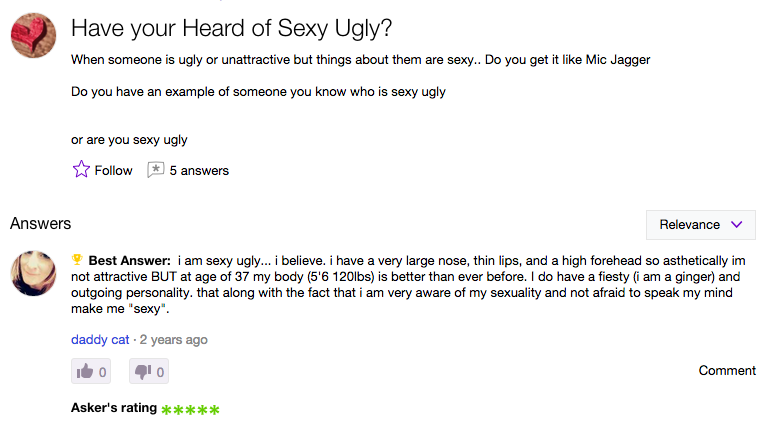Screen dimensions: 768x425
Task: Click the 5 answers label
Action: (x=199, y=170)
